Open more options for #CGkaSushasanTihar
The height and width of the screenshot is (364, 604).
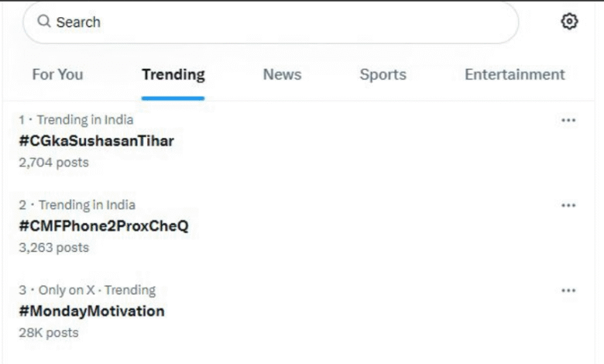pyautogui.click(x=568, y=120)
